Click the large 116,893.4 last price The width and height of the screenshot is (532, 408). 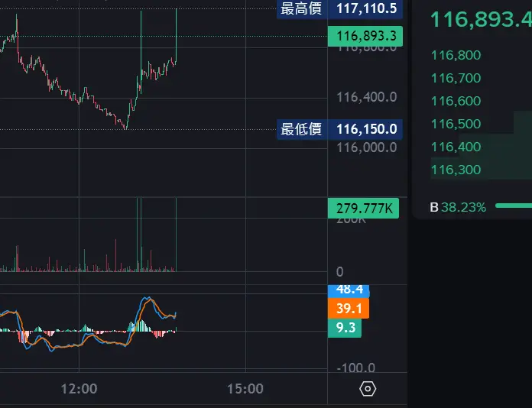(481, 20)
